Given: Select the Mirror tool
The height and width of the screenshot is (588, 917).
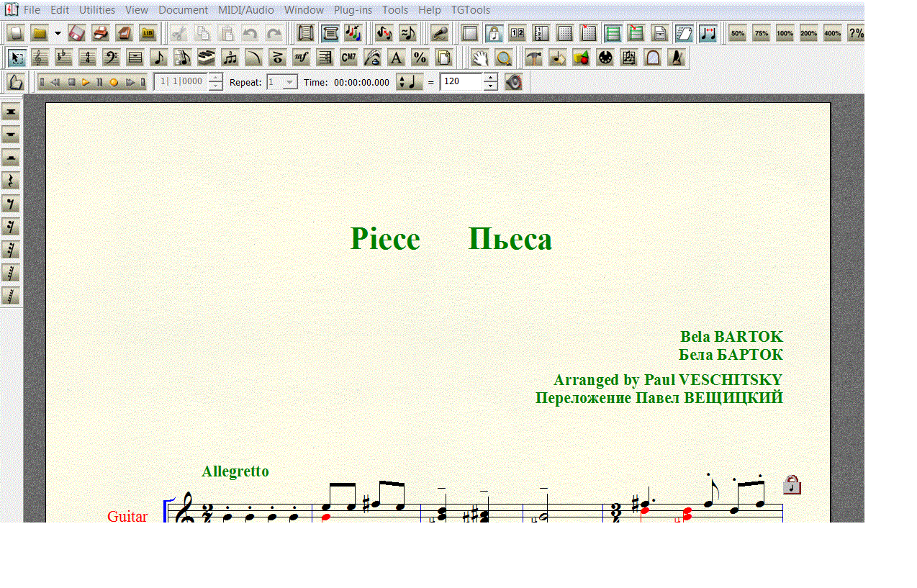Looking at the screenshot, I should tap(653, 58).
